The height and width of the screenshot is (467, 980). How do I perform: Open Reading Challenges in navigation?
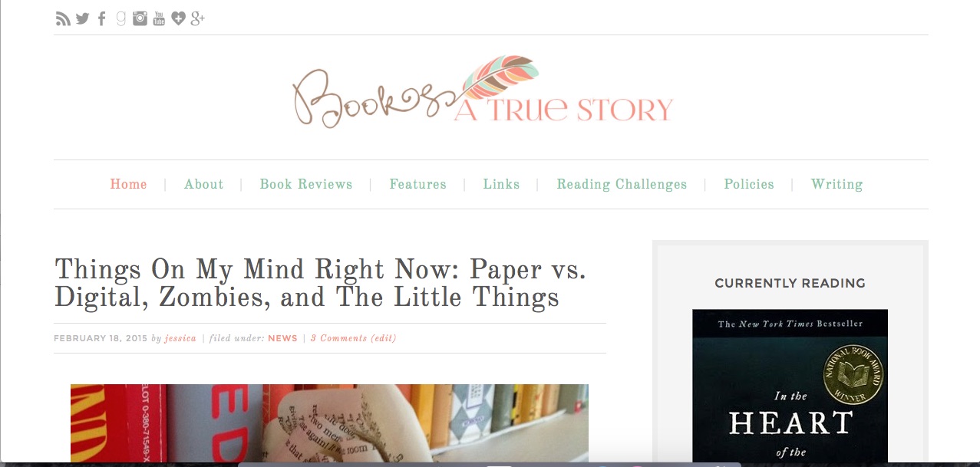tap(622, 184)
